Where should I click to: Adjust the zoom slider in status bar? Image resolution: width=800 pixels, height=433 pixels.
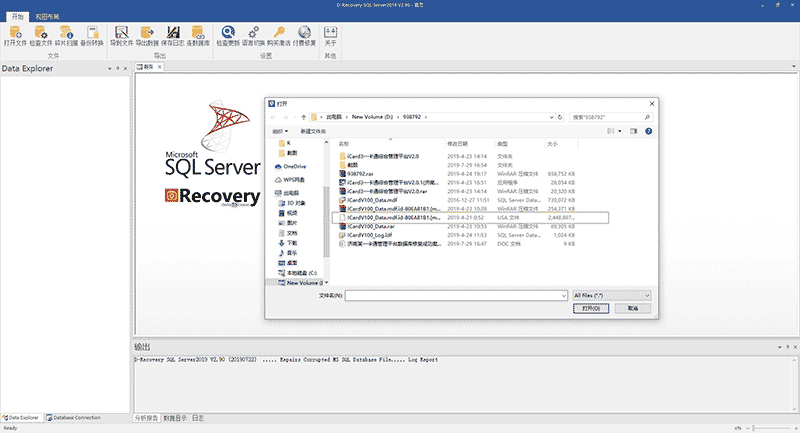753,428
